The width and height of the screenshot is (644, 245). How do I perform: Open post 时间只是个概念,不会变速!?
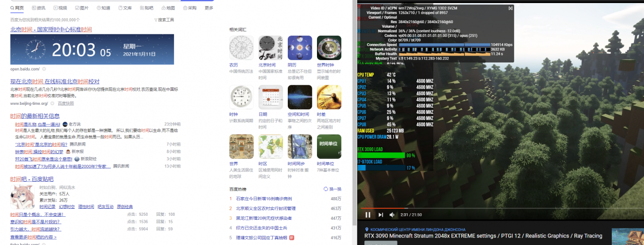pyautogui.click(x=37, y=214)
